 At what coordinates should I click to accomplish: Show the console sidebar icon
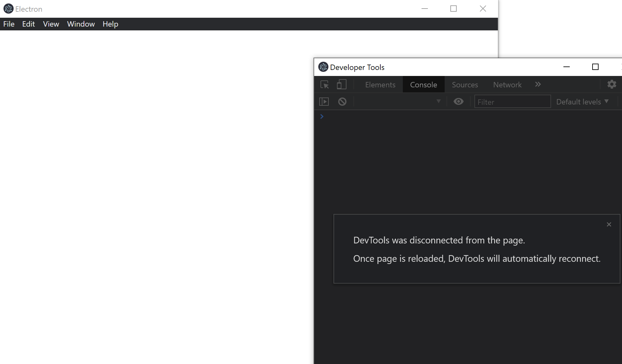324,102
